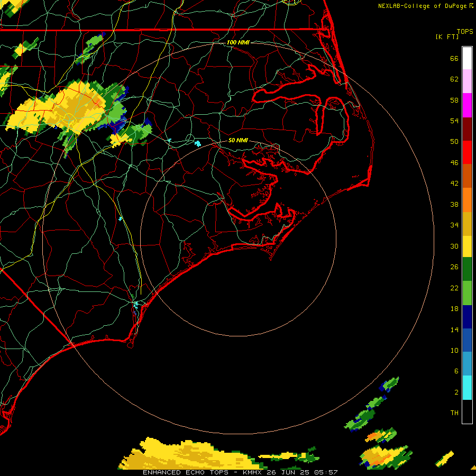Image resolution: width=476 pixels, height=476 pixels.
Task: Click the bright red 50 kft legend swatch
Action: (x=467, y=152)
